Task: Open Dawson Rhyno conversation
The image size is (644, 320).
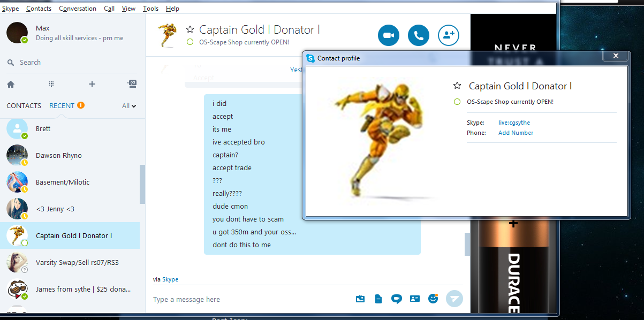Action: click(70, 155)
